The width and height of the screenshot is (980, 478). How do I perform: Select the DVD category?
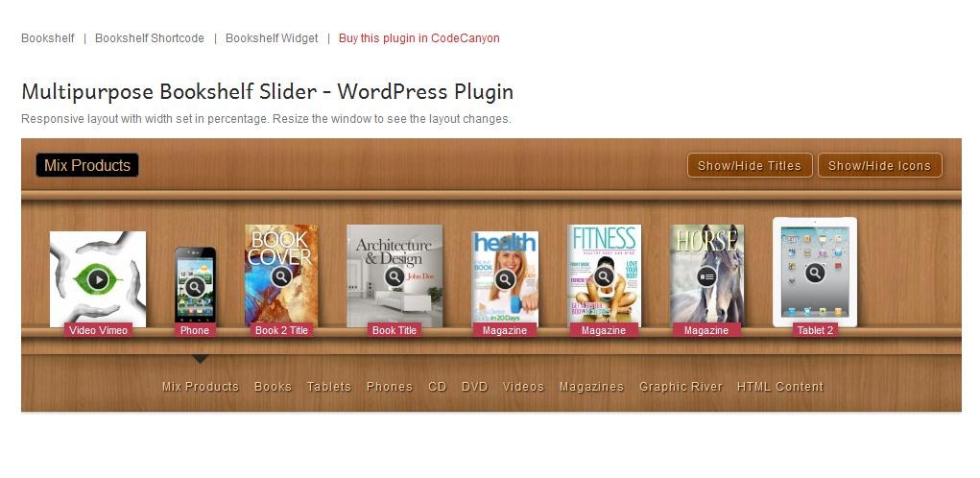tap(474, 387)
